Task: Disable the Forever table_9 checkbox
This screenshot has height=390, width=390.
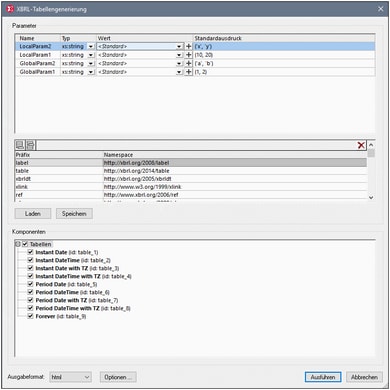Action: (x=31, y=316)
